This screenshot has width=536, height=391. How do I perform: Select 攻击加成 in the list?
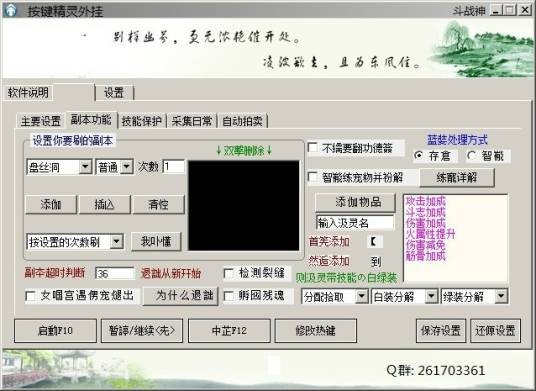(x=426, y=201)
